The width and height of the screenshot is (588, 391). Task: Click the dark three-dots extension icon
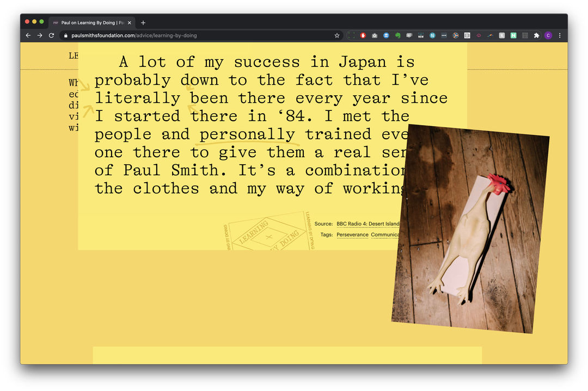click(444, 35)
